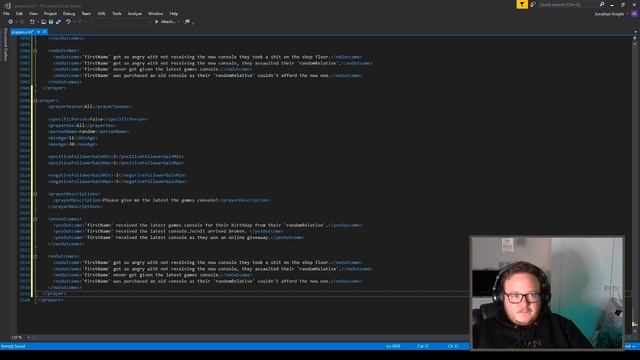The image size is (640, 360).
Task: Click the Navigate Backward toolbar icon
Action: (10, 22)
